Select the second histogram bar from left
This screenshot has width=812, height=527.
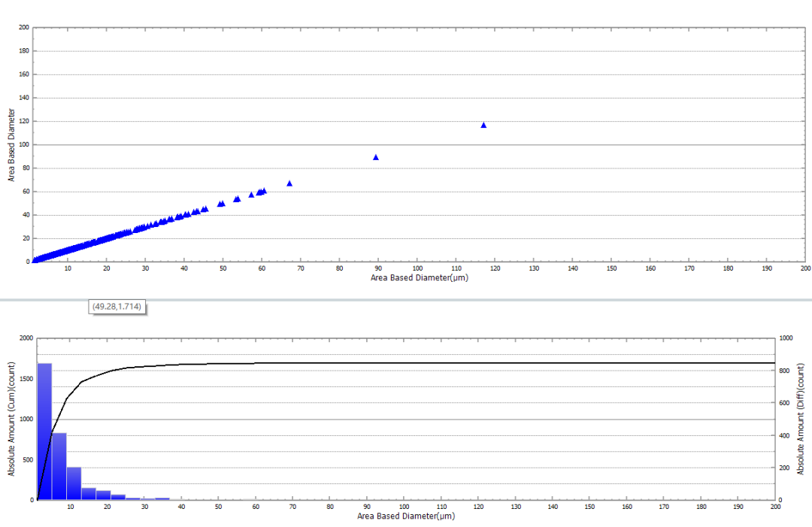click(59, 466)
